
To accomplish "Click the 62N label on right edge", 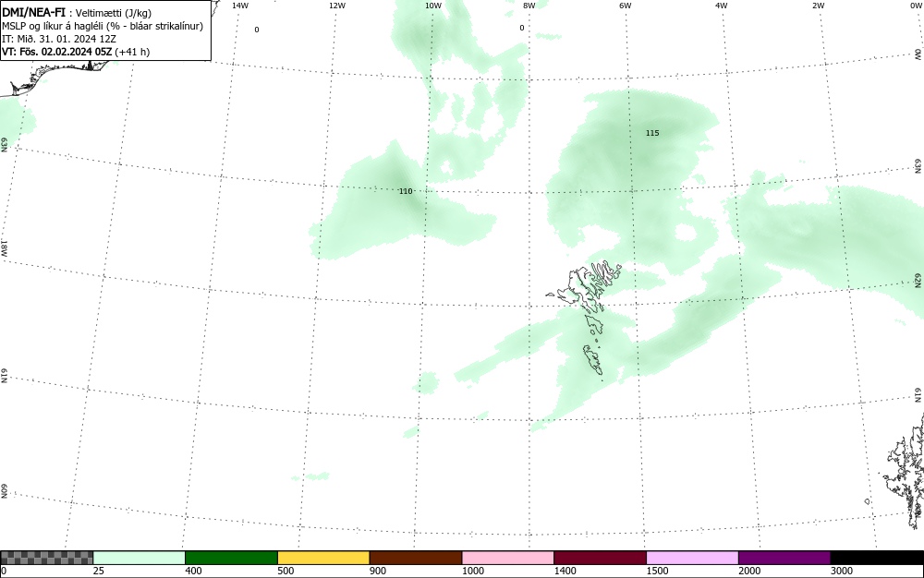I will tap(918, 281).
